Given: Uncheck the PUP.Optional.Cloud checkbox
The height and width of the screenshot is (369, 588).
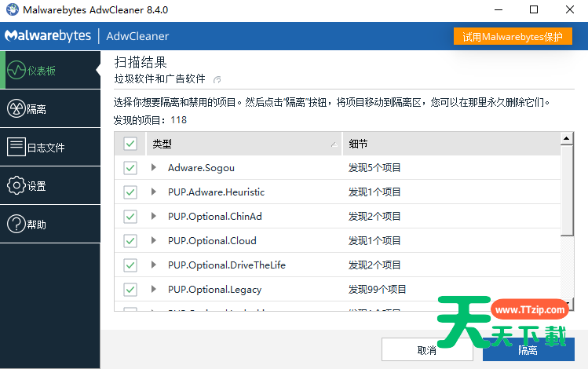Looking at the screenshot, I should (x=130, y=241).
